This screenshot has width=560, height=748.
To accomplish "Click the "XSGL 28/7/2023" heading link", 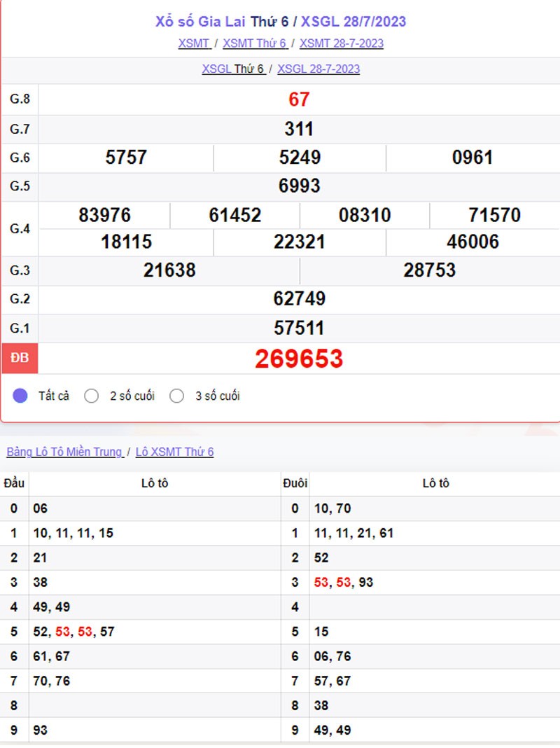I will click(353, 21).
